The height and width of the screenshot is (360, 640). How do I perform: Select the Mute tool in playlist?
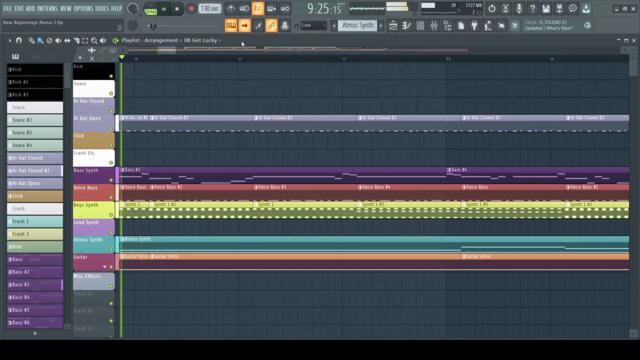tap(58, 40)
